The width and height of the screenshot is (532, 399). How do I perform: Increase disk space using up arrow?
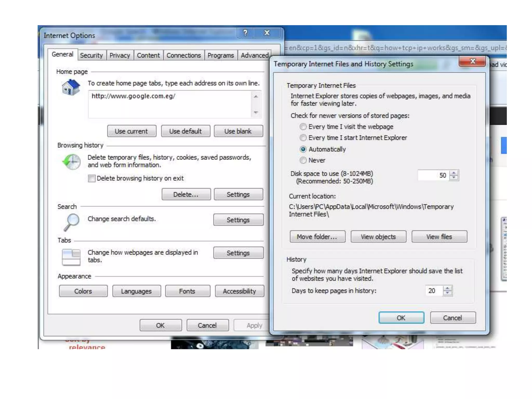454,173
